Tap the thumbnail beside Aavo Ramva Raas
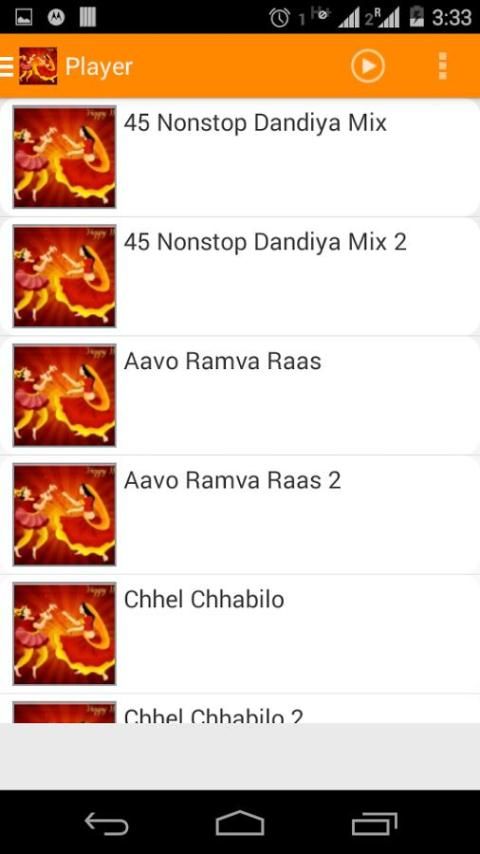 point(64,395)
